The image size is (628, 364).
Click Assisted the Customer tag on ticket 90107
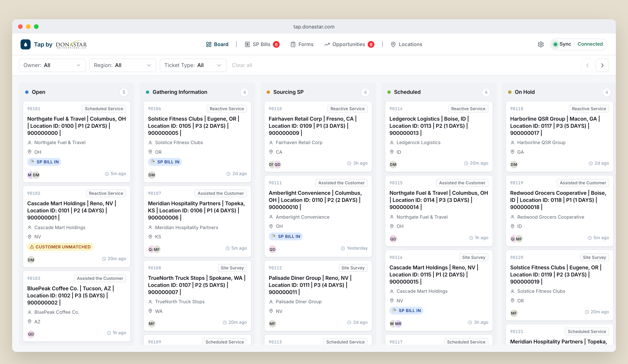tap(221, 193)
